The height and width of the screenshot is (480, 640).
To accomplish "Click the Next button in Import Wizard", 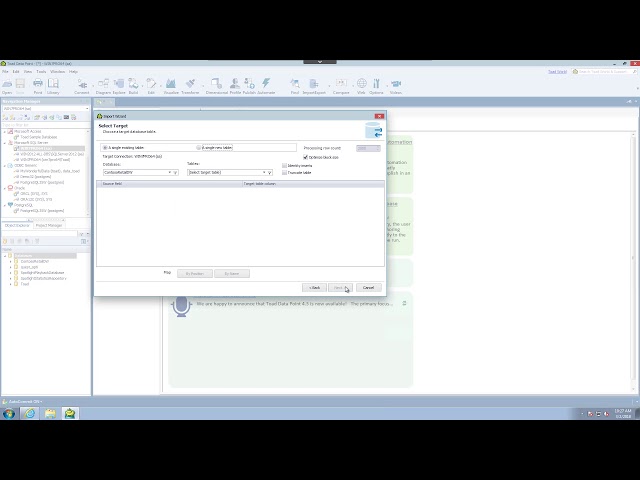I will pos(340,288).
